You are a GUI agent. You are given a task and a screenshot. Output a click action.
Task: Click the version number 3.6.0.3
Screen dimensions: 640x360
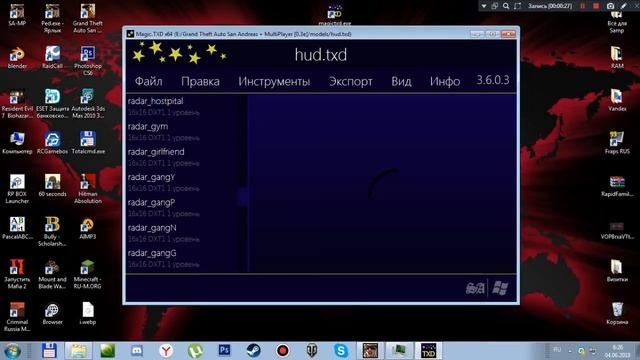point(493,80)
